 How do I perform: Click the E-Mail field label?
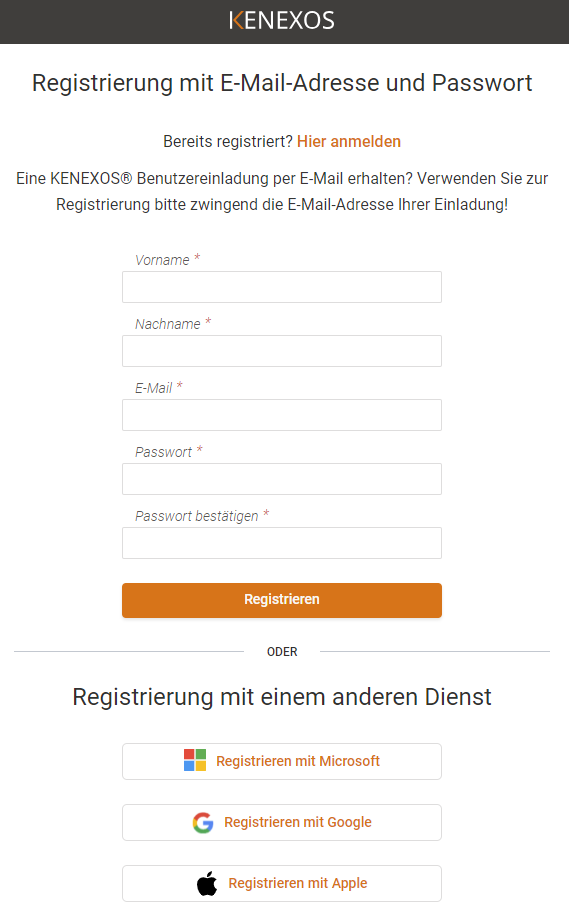(x=153, y=388)
